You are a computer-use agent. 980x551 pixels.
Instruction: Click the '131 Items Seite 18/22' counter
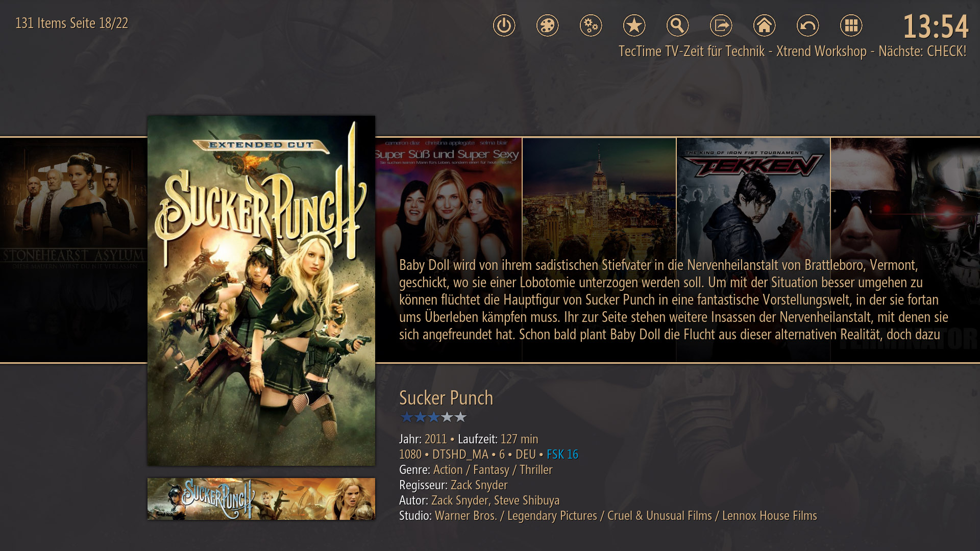71,23
